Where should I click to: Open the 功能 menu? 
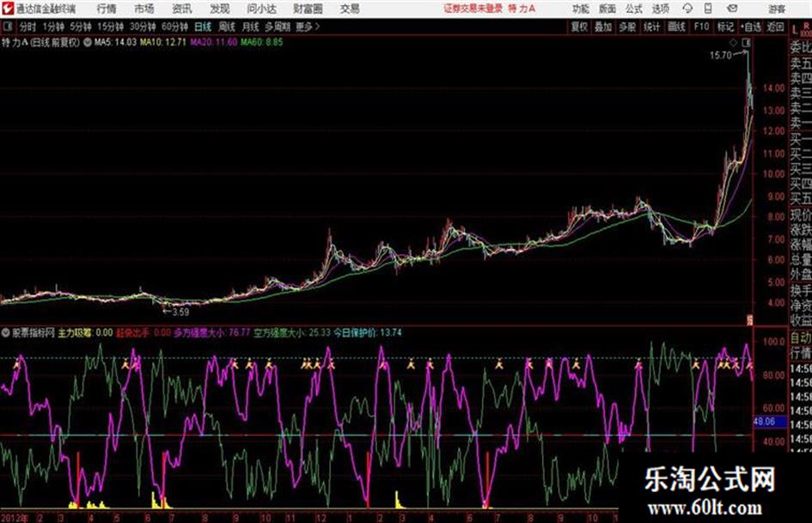pos(581,9)
